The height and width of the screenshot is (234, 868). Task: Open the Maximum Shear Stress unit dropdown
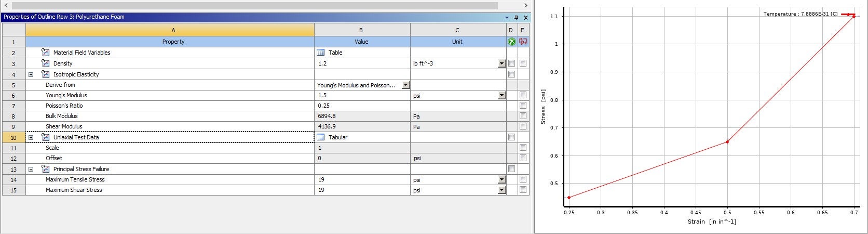501,190
